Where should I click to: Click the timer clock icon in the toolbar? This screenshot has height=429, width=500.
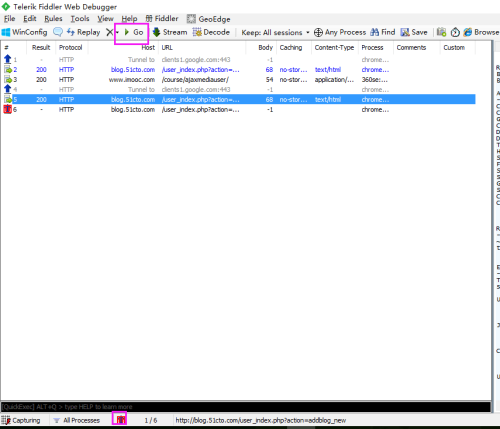pyautogui.click(x=455, y=32)
